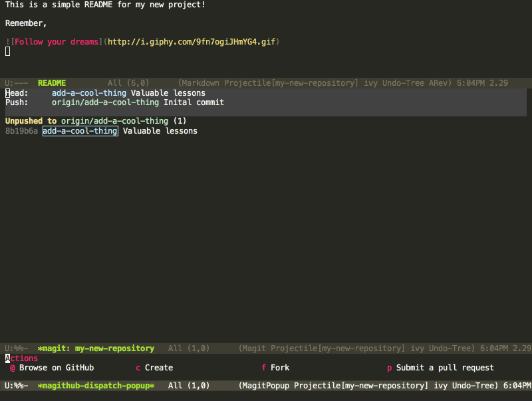
Task: Select the Fork action
Action: coord(279,368)
